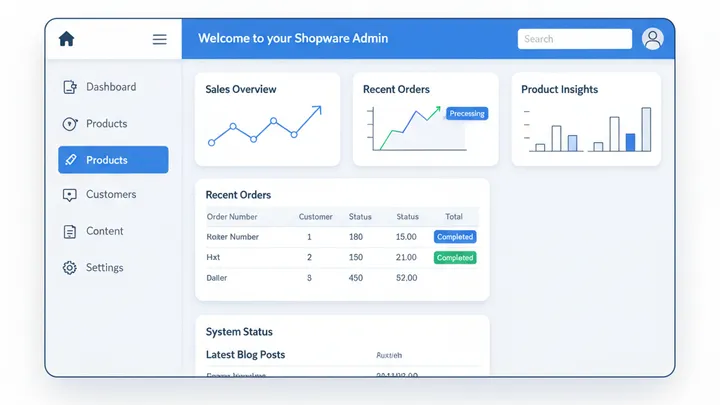Click the Product Insights card title

click(x=559, y=90)
